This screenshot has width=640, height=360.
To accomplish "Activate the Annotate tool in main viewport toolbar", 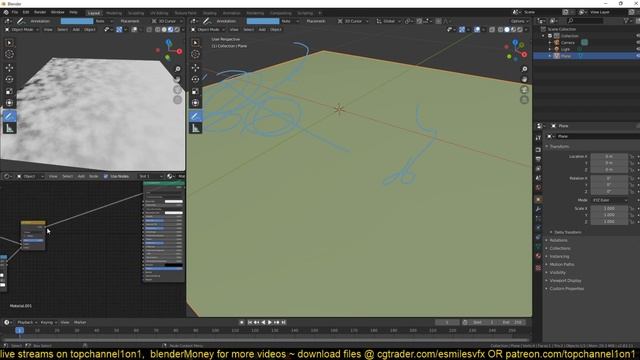I will [196, 116].
